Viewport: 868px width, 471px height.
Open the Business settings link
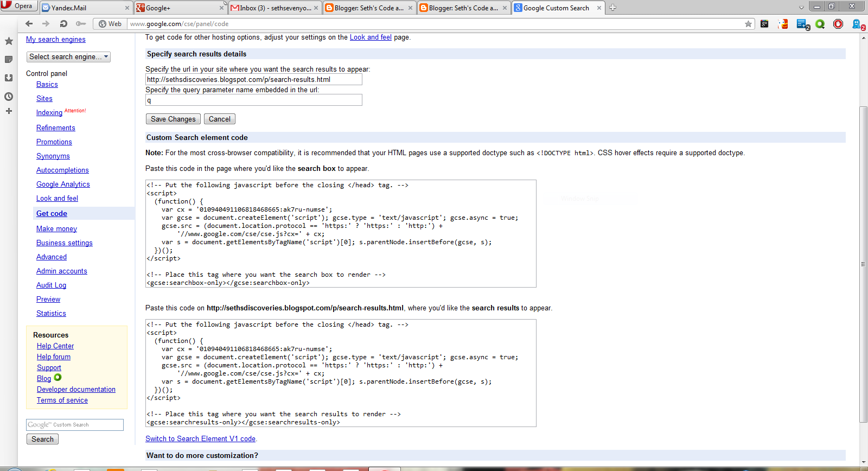[x=65, y=243]
